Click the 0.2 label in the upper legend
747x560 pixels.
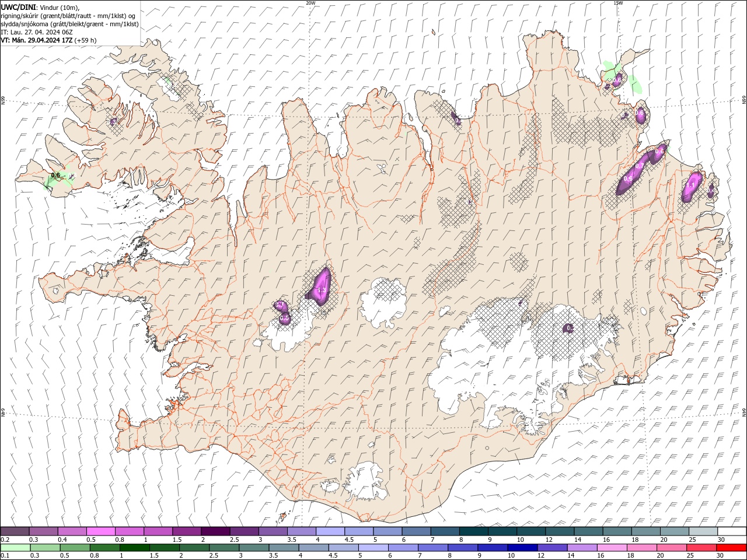5,540
